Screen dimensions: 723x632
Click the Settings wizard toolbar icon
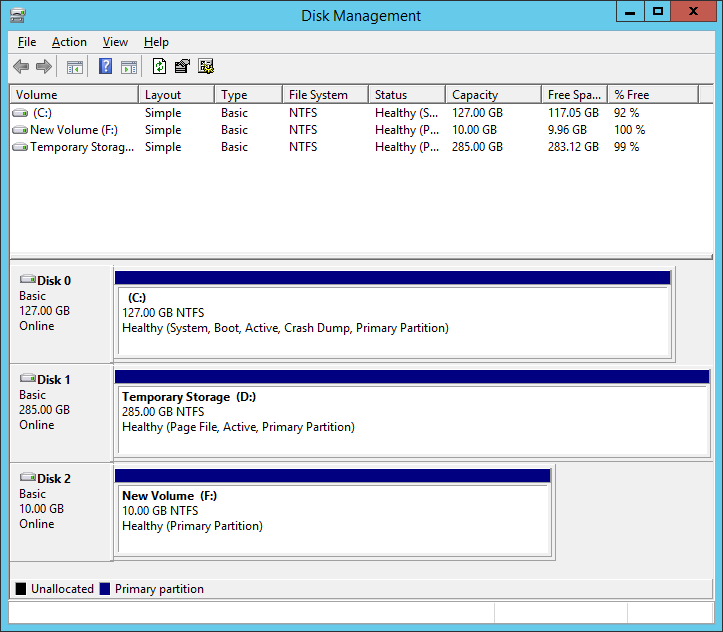pyautogui.click(x=206, y=66)
